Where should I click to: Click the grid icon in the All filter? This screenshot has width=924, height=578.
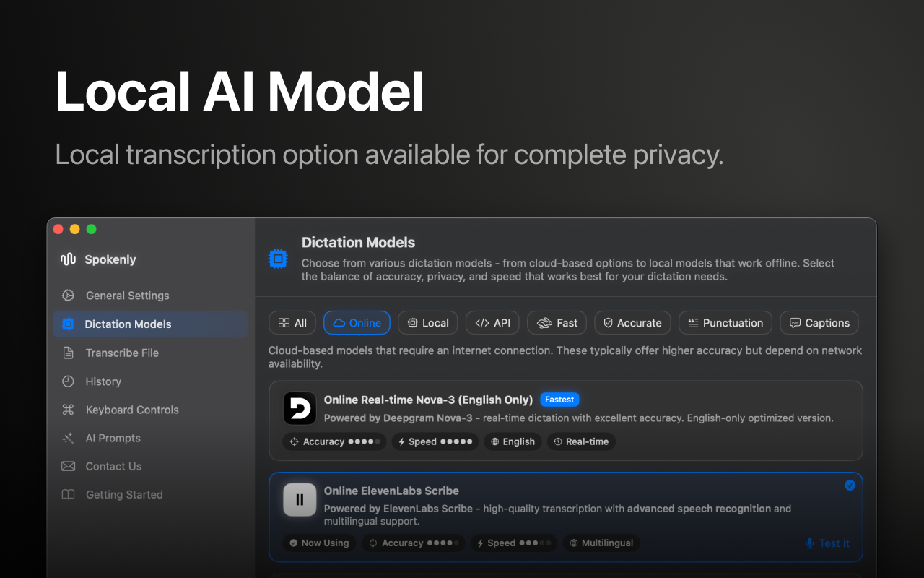[284, 323]
